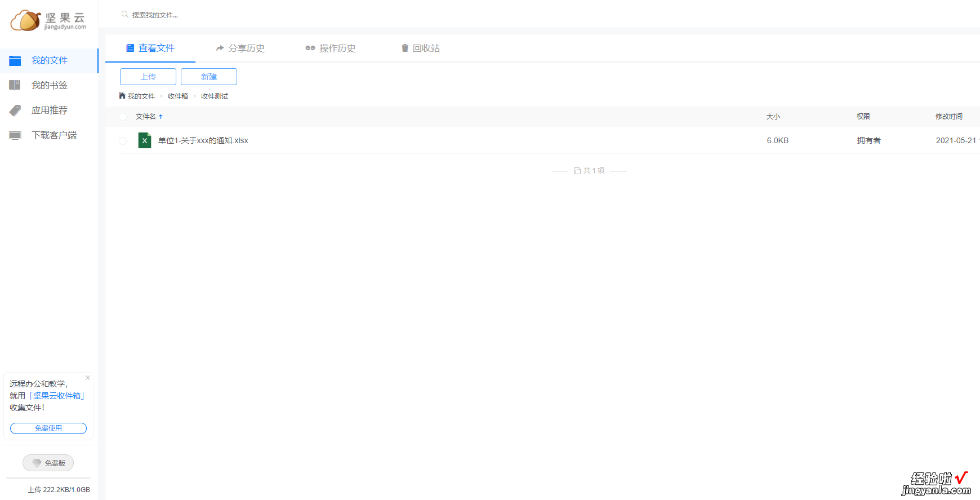This screenshot has width=980, height=500.
Task: Click the home icon in the breadcrumb
Action: pyautogui.click(x=122, y=96)
